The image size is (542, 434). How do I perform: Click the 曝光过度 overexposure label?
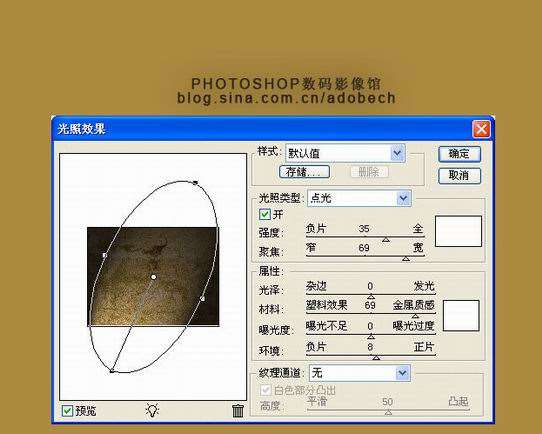413,326
